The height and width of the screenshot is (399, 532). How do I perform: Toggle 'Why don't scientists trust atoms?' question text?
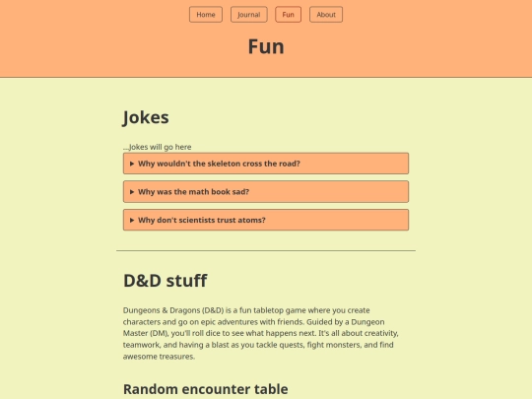point(202,221)
